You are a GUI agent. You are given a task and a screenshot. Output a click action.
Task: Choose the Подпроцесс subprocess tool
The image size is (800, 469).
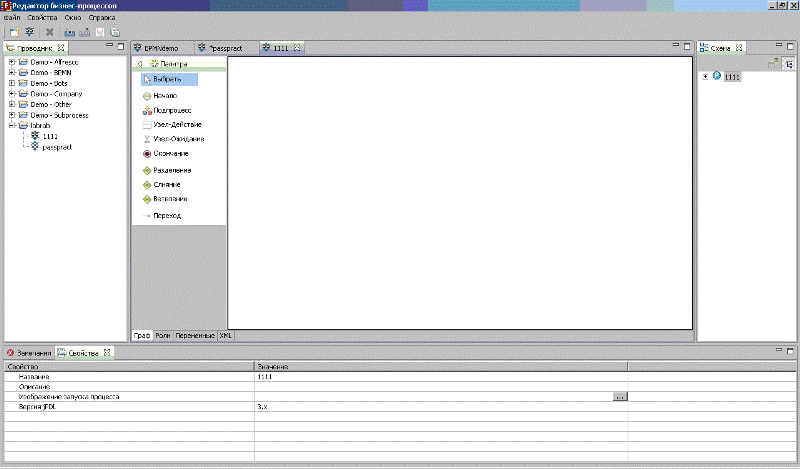[x=172, y=110]
